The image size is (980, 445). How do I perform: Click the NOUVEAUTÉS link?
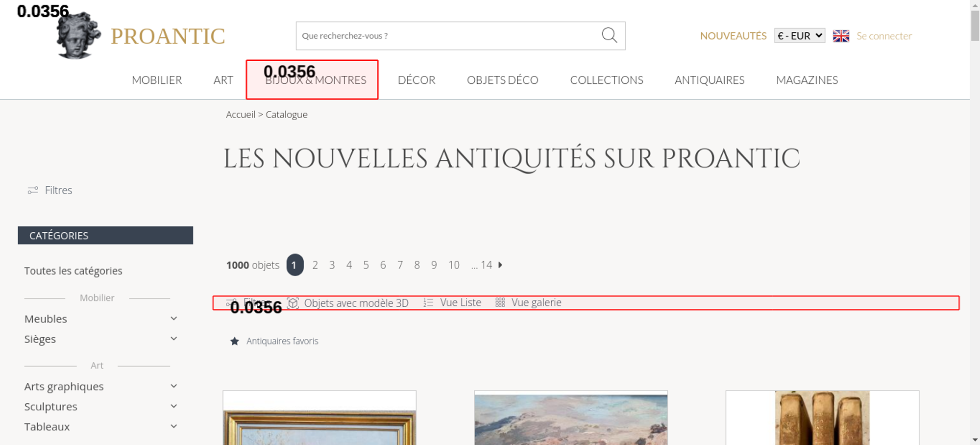(733, 36)
